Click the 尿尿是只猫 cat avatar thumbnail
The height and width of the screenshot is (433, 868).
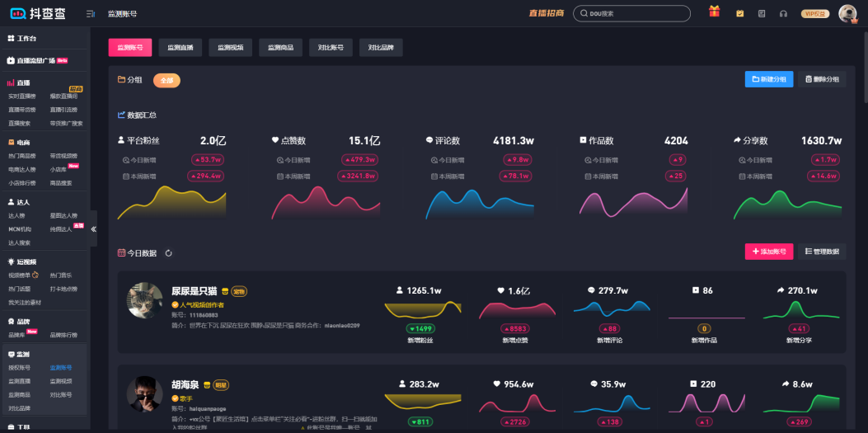(x=145, y=300)
